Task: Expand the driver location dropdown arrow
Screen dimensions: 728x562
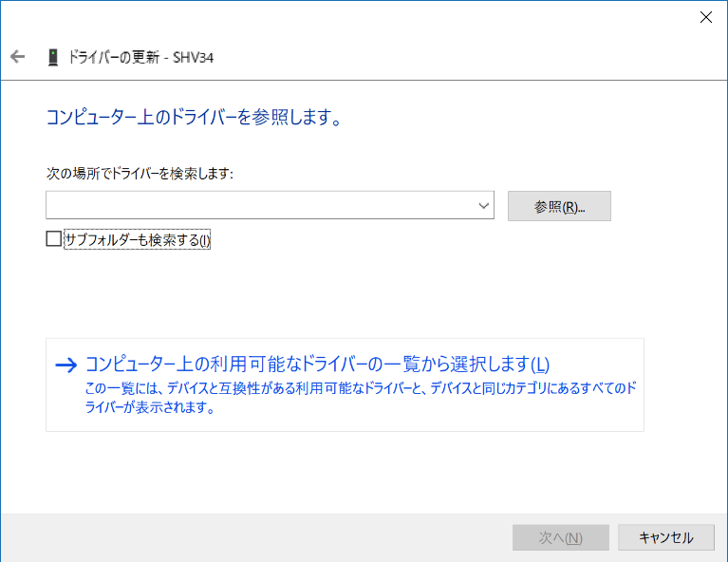Action: pos(484,205)
